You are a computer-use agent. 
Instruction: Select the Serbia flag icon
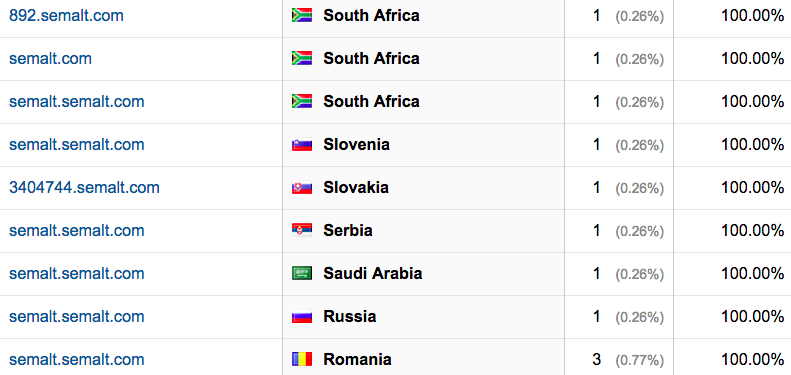[302, 231]
